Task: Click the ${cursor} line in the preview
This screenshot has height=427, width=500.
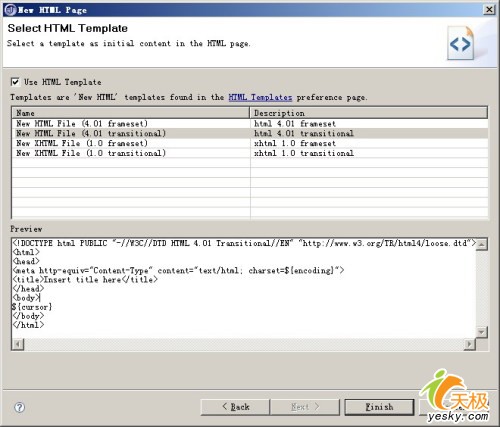Action: [32, 307]
